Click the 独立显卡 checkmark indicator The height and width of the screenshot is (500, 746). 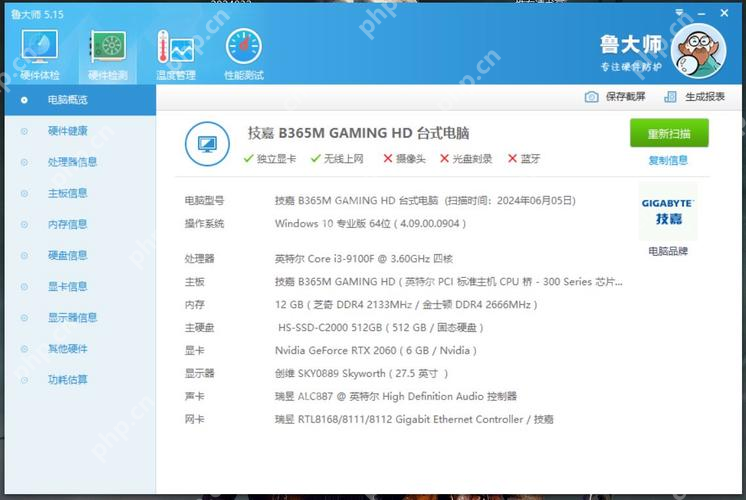click(269, 159)
